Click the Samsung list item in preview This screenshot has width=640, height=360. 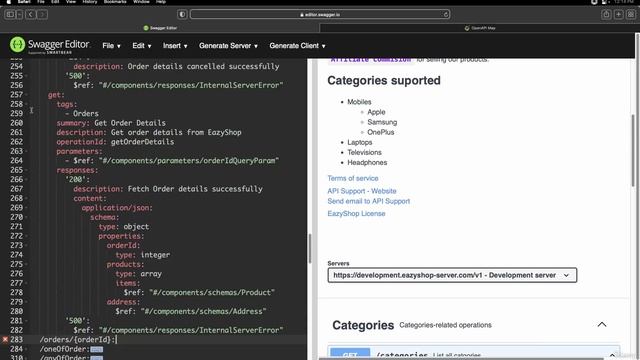(x=382, y=122)
